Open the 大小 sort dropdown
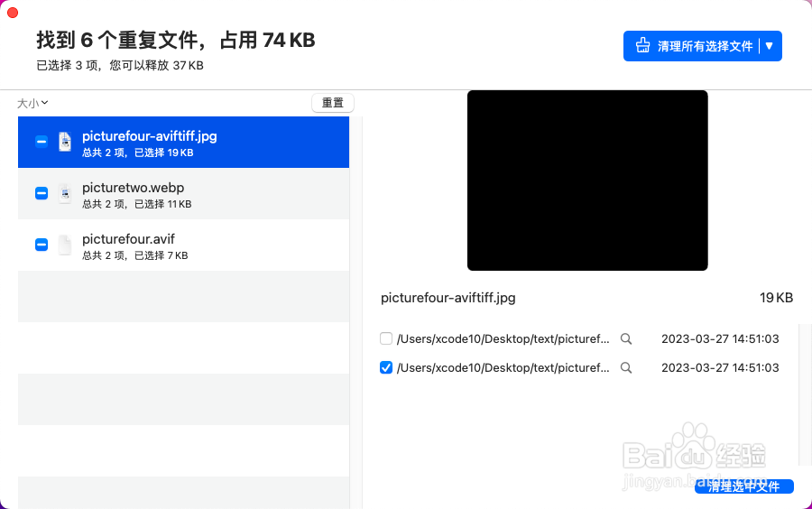Image resolution: width=812 pixels, height=509 pixels. [32, 103]
